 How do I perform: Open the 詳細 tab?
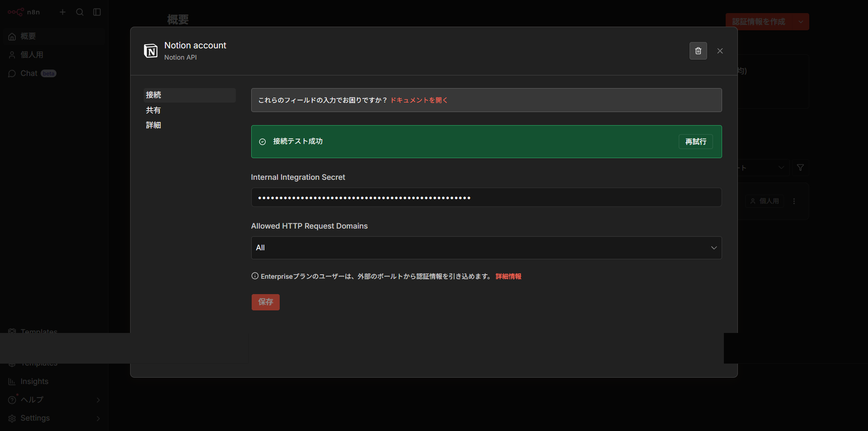tap(189, 125)
